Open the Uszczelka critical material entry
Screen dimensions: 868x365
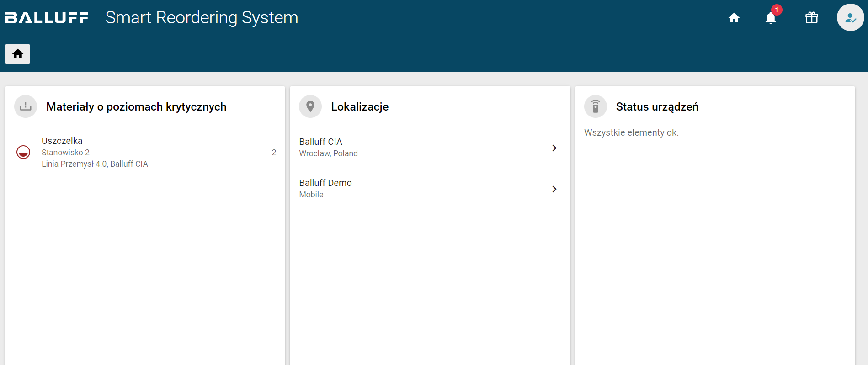point(62,141)
